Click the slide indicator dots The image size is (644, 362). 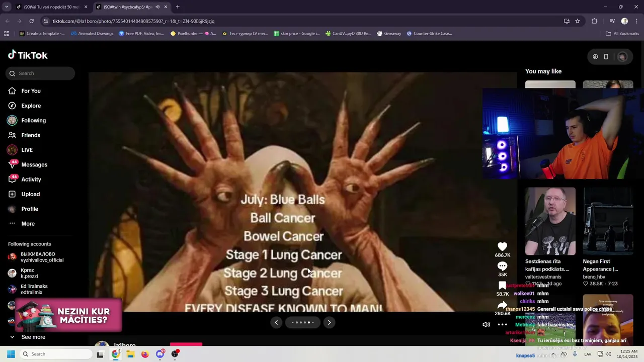[x=302, y=322]
